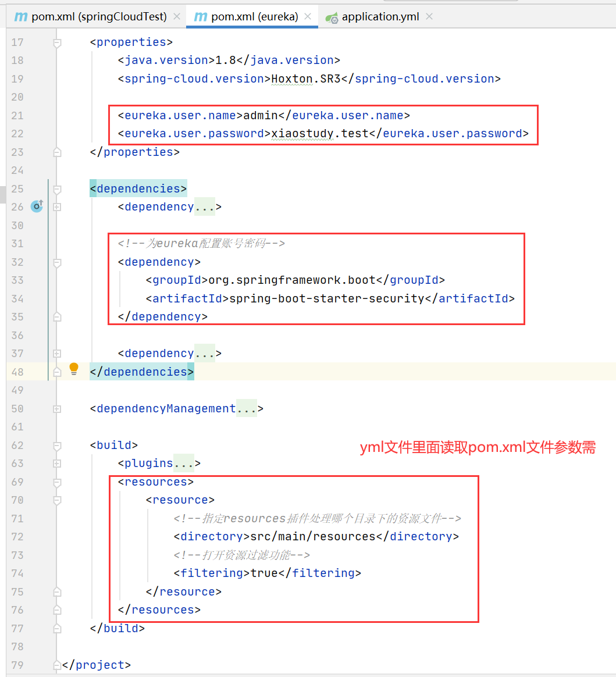Click the closing project tag

96,665
